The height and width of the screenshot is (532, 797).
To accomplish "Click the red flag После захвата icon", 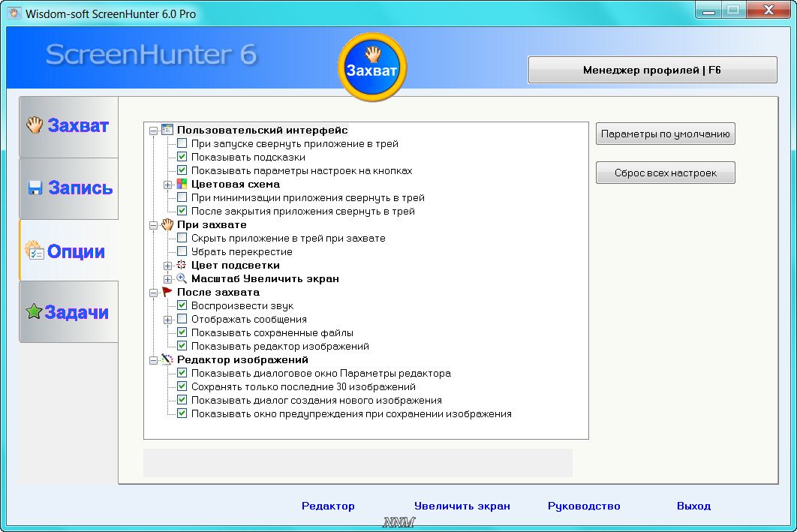I will tap(167, 292).
